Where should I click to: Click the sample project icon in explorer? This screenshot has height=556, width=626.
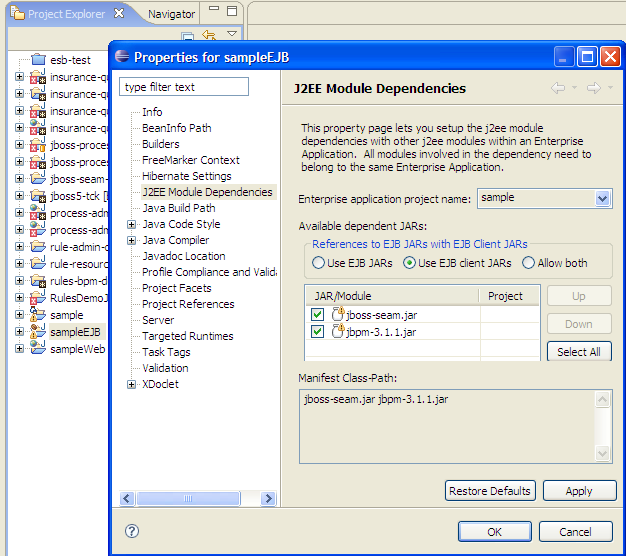(x=38, y=315)
